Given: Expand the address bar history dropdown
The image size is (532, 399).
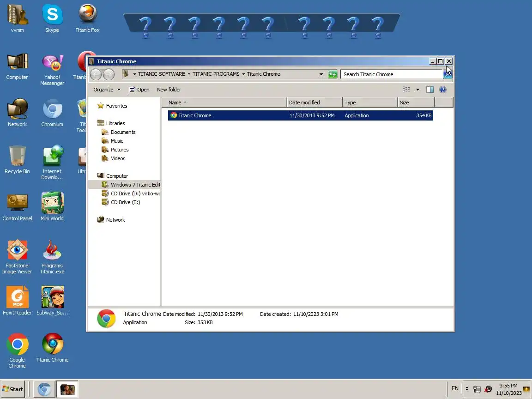Looking at the screenshot, I should [x=321, y=74].
